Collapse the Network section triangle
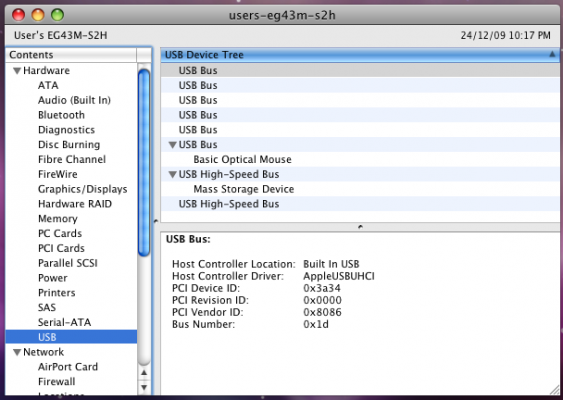Screen dimensions: 563x400 [17, 352]
